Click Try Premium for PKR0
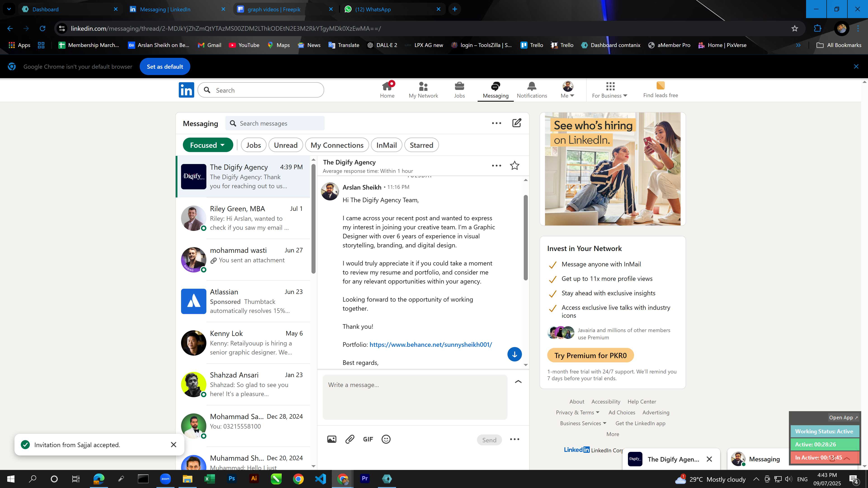Image resolution: width=868 pixels, height=488 pixels. (590, 355)
